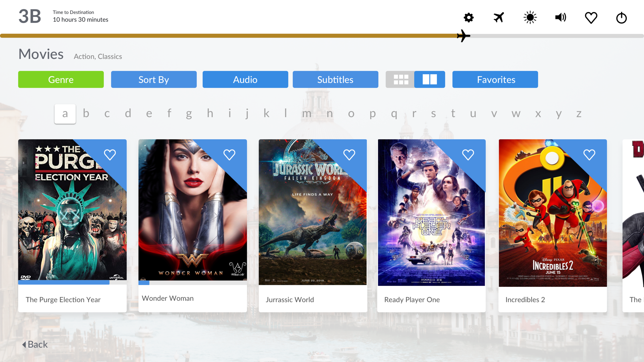
Task: Click Wonder Woman watch progress bar
Action: pyautogui.click(x=193, y=283)
